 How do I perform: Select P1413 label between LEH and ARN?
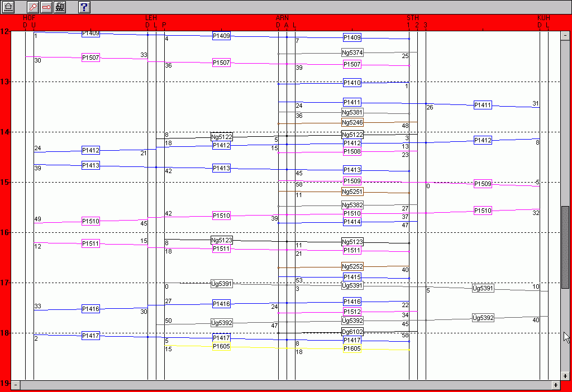point(221,169)
